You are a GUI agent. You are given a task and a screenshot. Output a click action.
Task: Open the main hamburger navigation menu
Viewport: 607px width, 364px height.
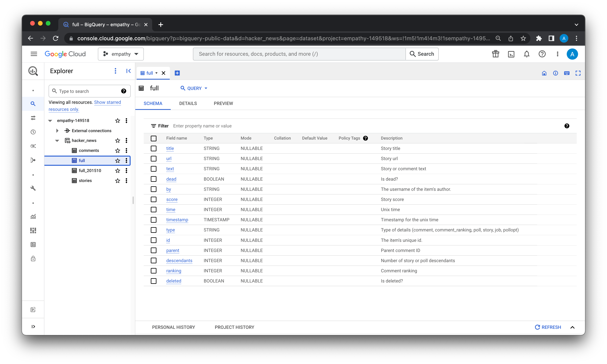tap(34, 54)
